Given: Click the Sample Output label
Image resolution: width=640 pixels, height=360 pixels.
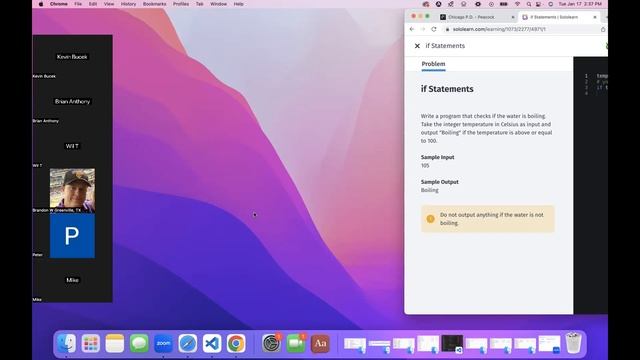Looking at the screenshot, I should tap(440, 182).
